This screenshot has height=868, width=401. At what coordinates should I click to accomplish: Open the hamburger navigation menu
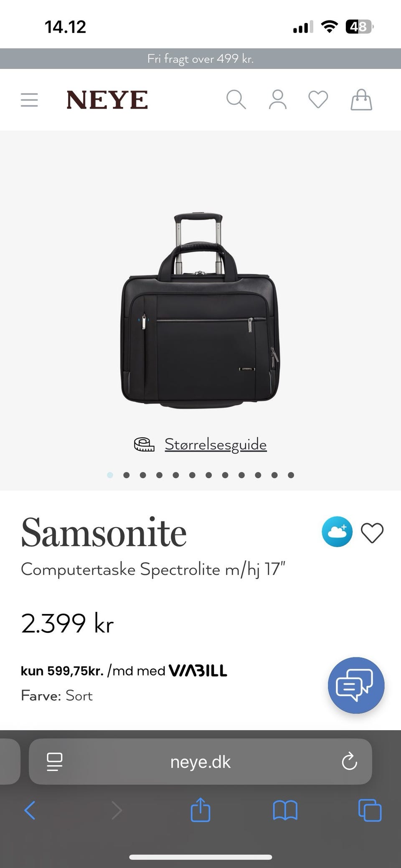point(29,100)
